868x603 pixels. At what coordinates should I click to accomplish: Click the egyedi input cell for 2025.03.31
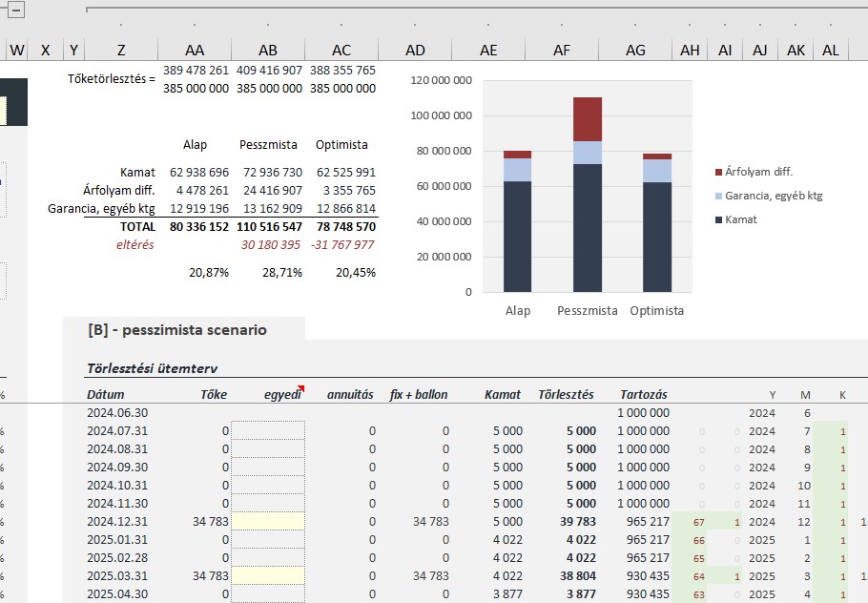coord(268,575)
